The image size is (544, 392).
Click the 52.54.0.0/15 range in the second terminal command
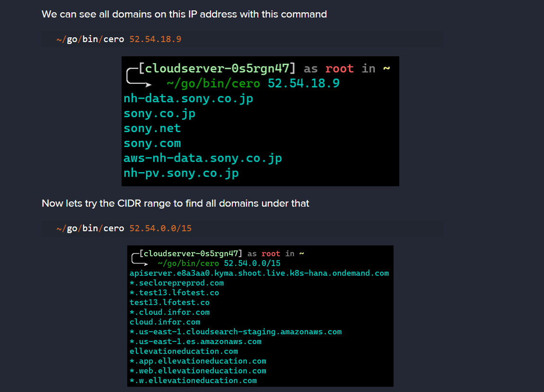[x=252, y=263]
